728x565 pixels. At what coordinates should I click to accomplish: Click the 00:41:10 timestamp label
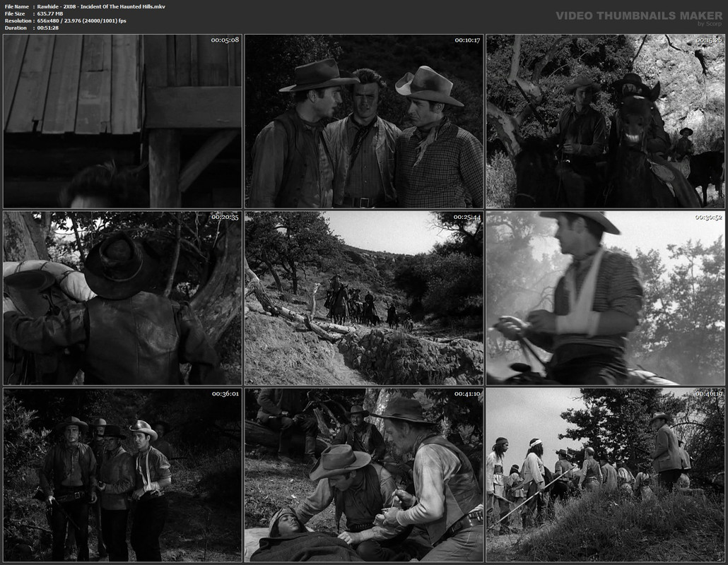467,393
